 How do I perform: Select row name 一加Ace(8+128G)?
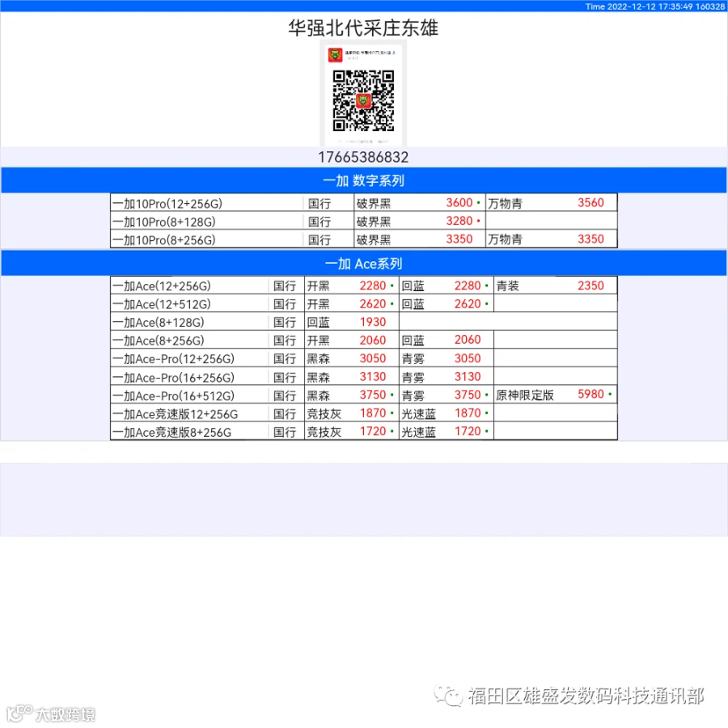tap(159, 322)
